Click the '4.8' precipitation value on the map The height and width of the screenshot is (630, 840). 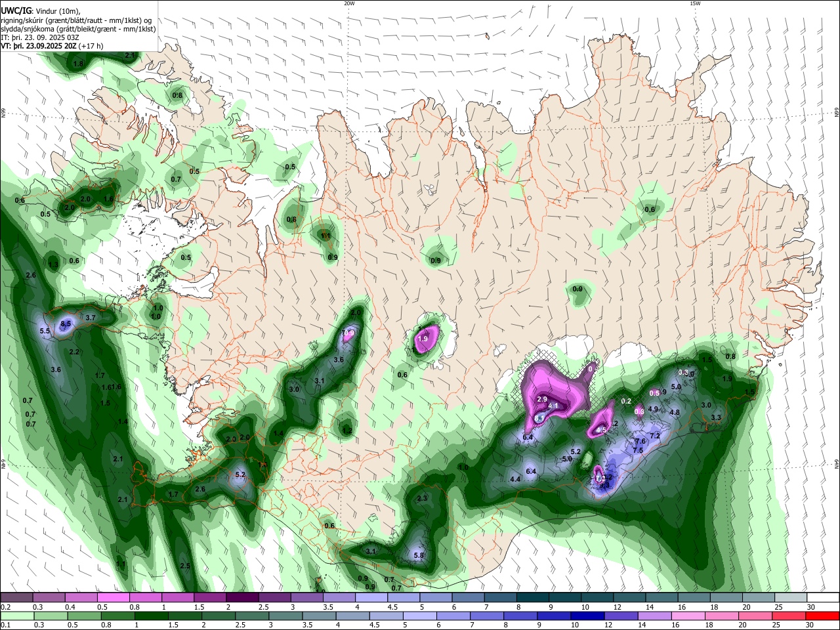point(674,413)
